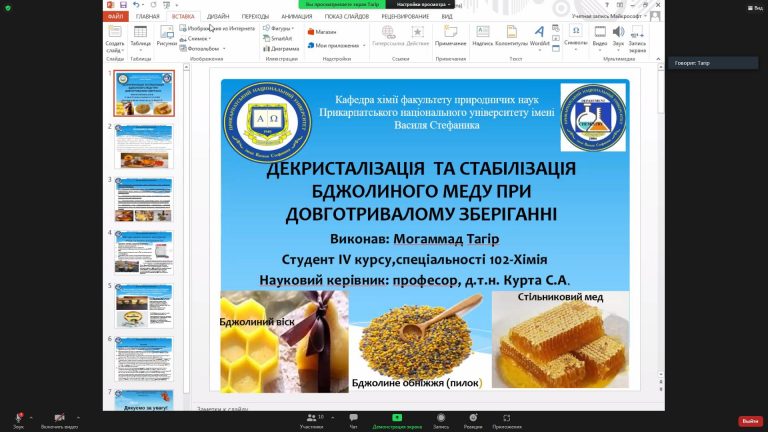Open the Store (Магазин) add-in
Screen dimensions: 768x432
coord(322,32)
